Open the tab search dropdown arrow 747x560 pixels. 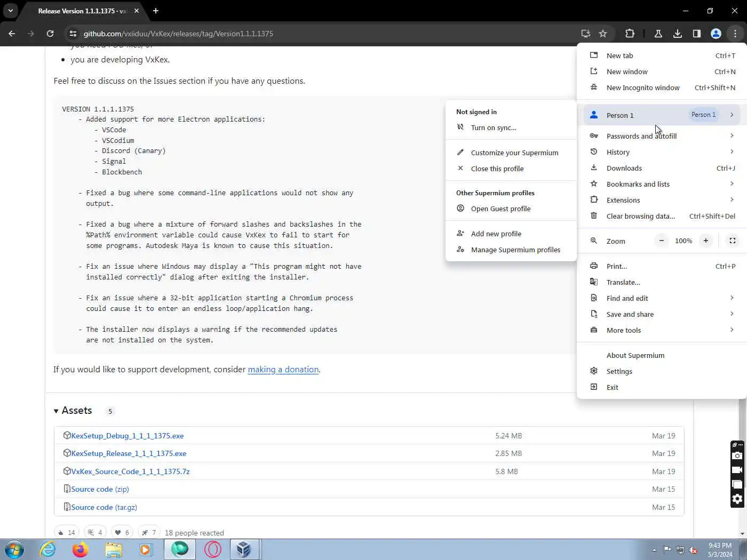click(x=10, y=11)
